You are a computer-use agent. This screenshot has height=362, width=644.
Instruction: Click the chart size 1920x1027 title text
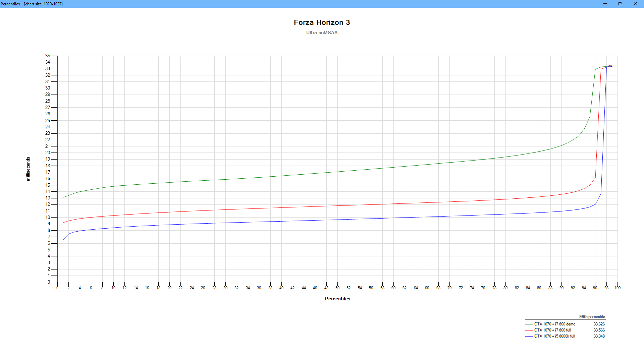pos(43,4)
